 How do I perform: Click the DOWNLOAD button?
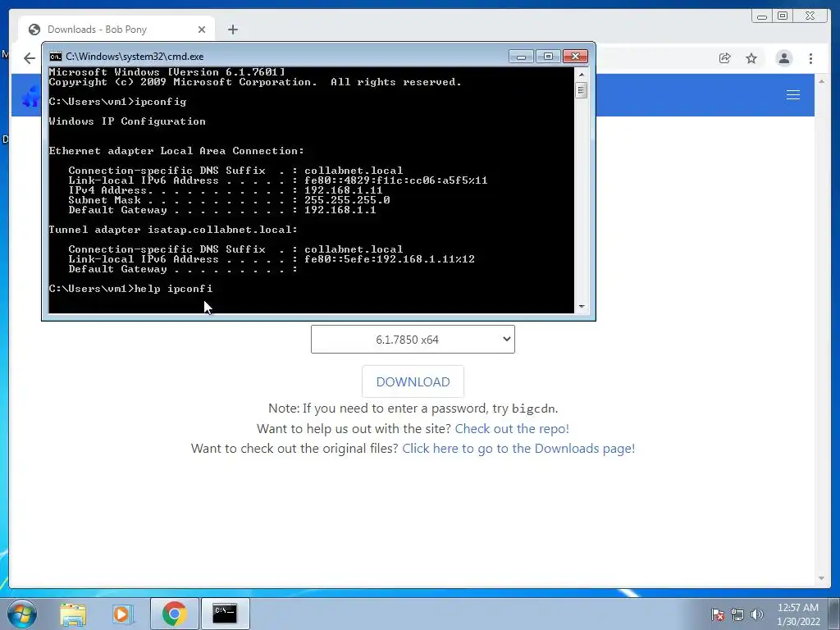pos(413,381)
